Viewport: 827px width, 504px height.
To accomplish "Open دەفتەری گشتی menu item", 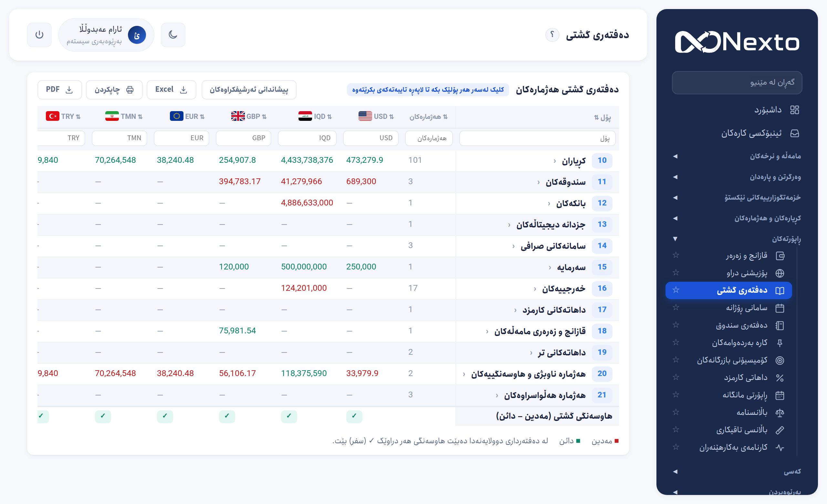I will (729, 290).
